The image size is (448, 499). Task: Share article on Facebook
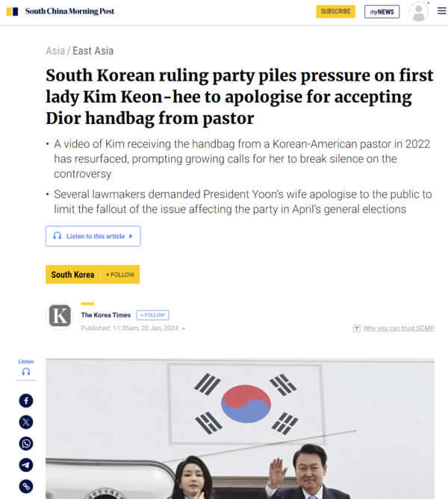click(26, 400)
